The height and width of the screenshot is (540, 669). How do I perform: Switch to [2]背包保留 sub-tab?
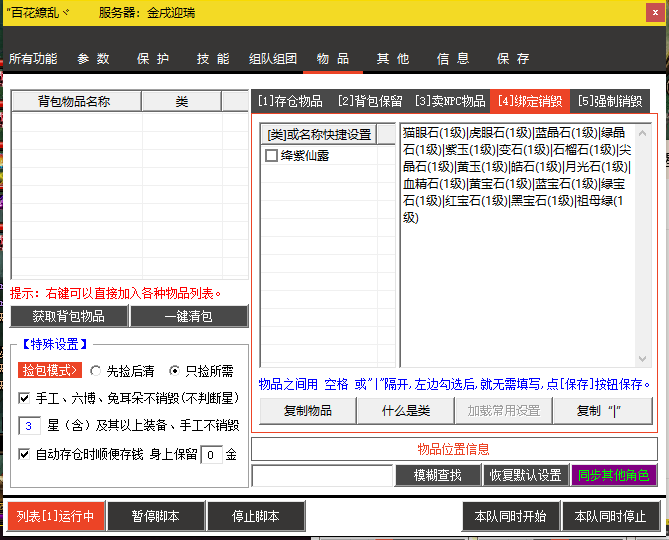click(370, 101)
